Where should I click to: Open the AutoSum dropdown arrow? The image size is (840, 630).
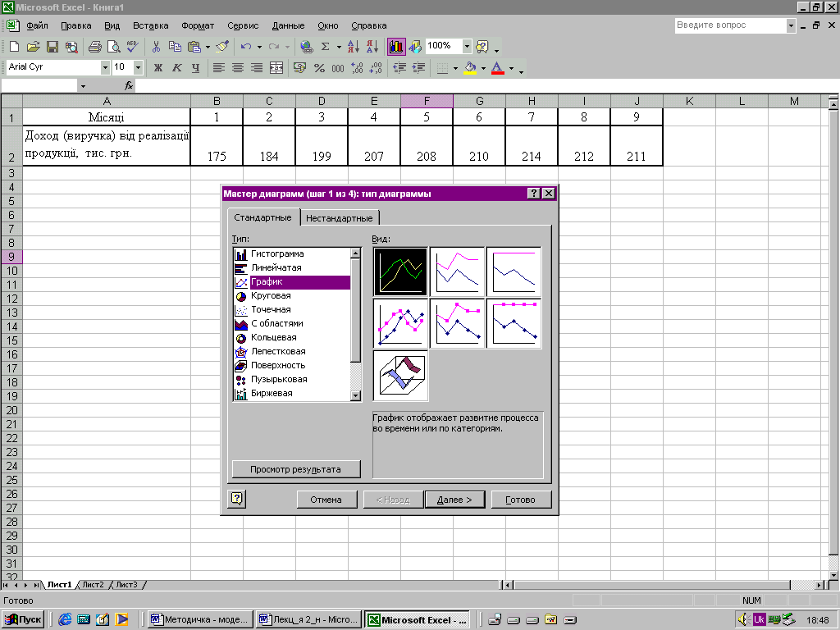coord(339,47)
